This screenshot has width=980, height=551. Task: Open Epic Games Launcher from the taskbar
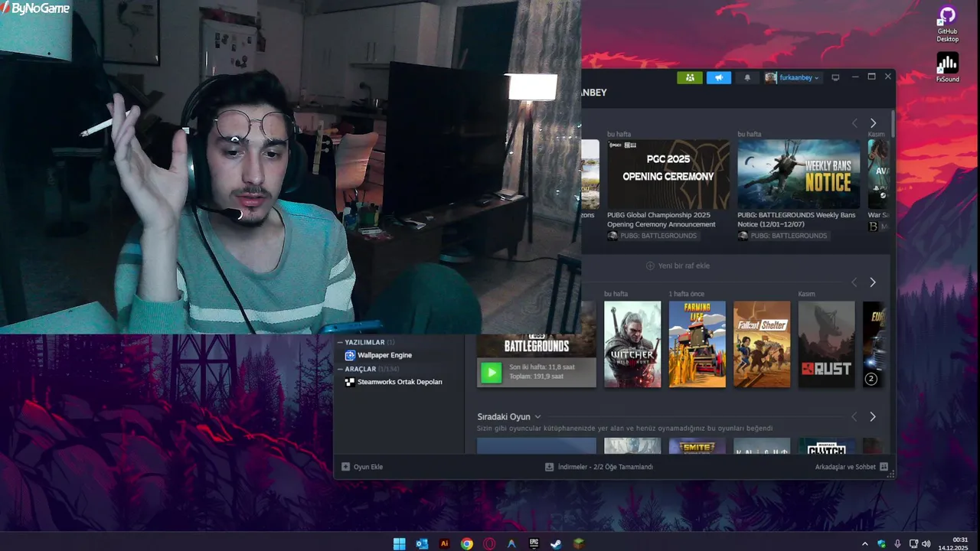534,544
